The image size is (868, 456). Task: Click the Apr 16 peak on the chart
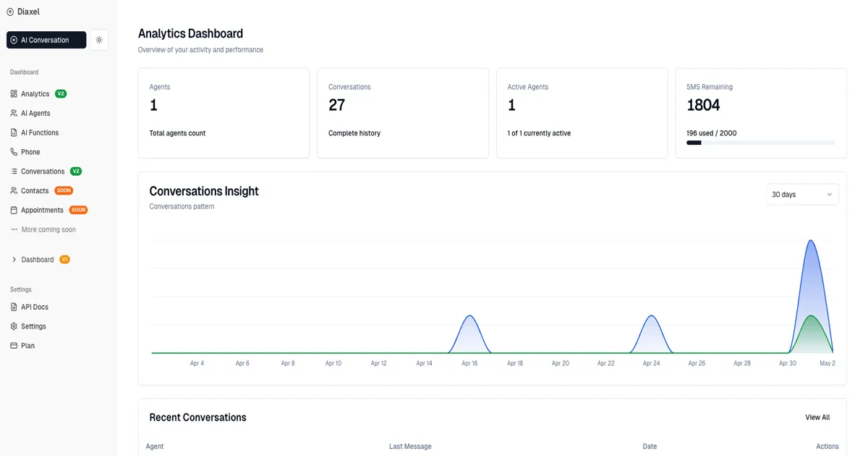click(x=470, y=317)
